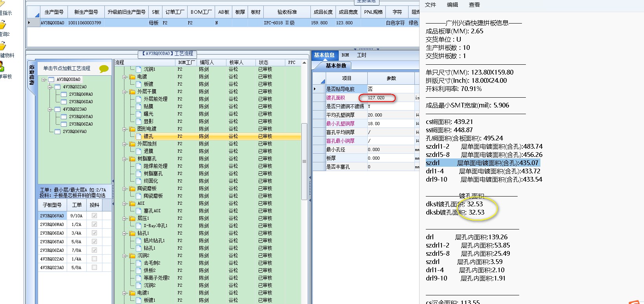This screenshot has width=644, height=304.
Task: Click the highlighted szdrl 435.07 line
Action: click(x=482, y=163)
